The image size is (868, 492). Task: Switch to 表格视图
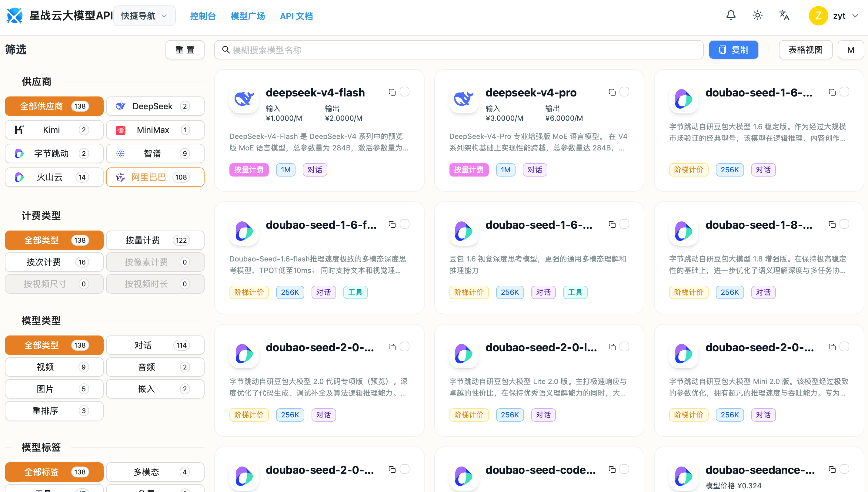[806, 50]
